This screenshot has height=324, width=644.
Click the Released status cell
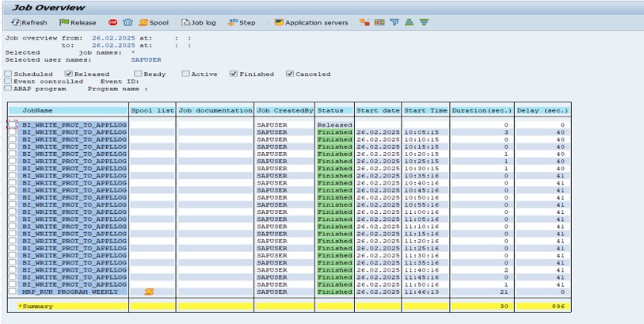(335, 125)
